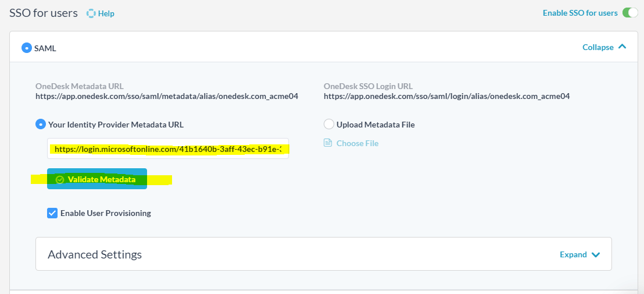This screenshot has width=644, height=294.
Task: Click the SAML label text
Action: click(45, 48)
